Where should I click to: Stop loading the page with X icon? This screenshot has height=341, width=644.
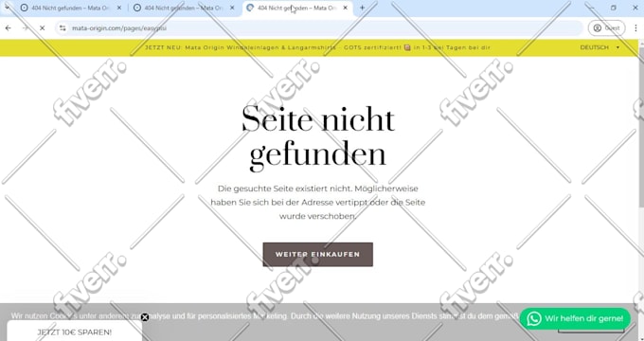(x=42, y=27)
